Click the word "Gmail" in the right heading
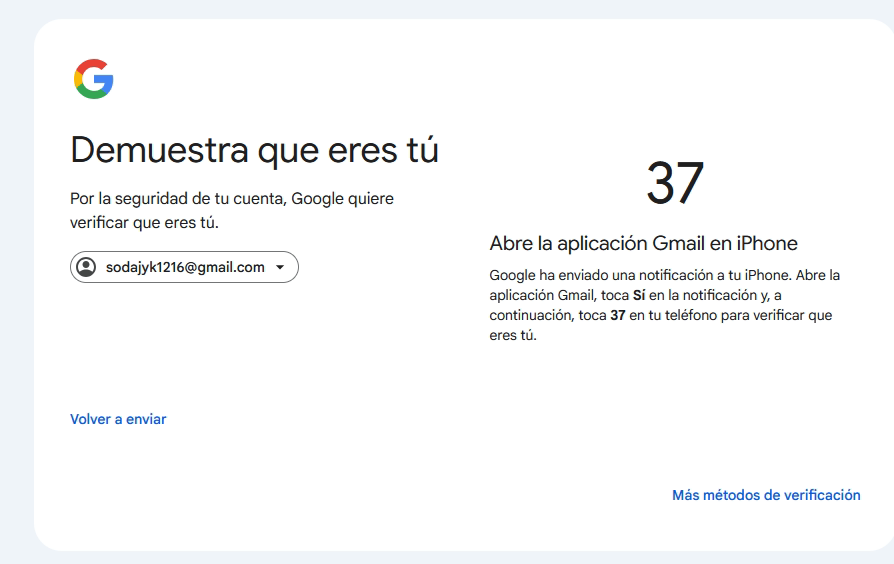Image resolution: width=894 pixels, height=564 pixels. [679, 243]
